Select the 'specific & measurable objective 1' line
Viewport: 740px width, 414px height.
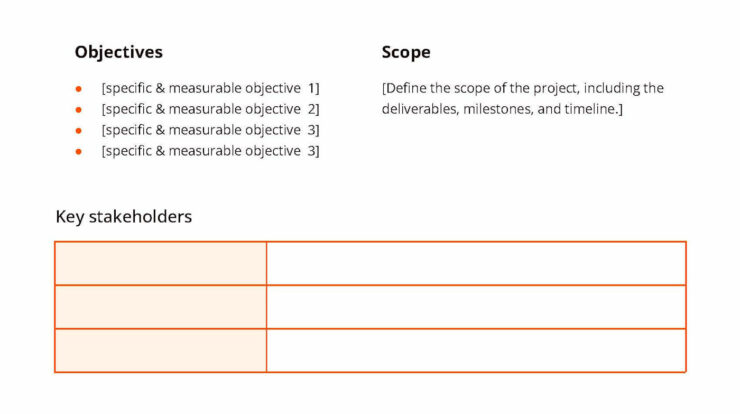coord(210,88)
